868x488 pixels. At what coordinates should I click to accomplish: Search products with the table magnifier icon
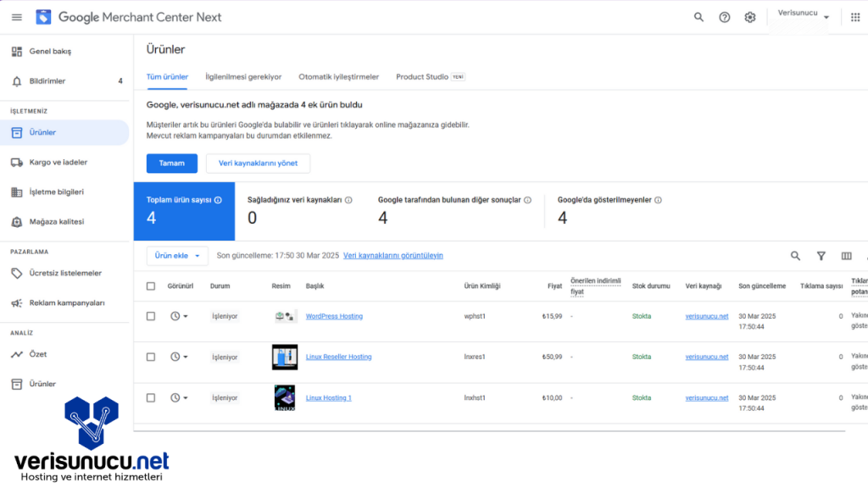tap(795, 256)
